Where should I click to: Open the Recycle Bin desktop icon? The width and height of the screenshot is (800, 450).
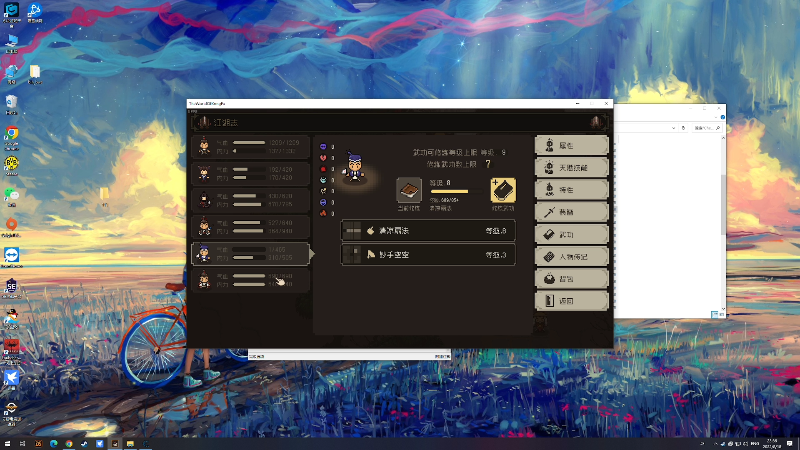[11, 103]
